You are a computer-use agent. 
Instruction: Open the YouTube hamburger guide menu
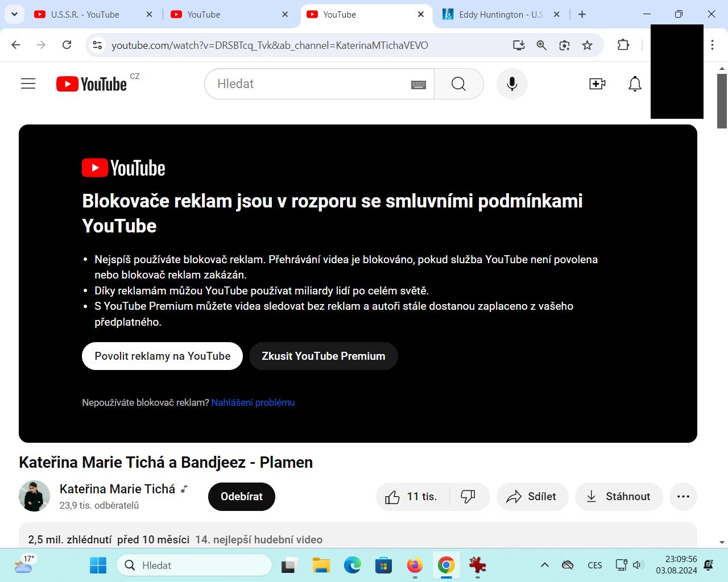28,84
